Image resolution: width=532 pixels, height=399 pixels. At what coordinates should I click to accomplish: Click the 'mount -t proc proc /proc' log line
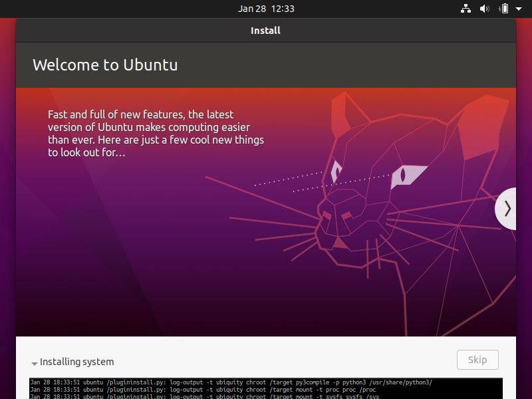[203, 390]
